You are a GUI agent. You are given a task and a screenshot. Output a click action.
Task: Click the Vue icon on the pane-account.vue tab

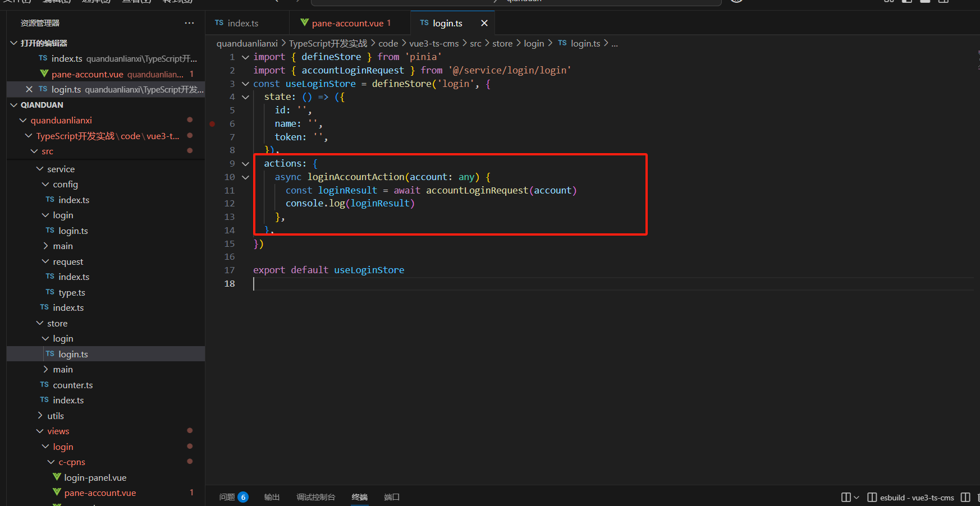pos(305,22)
